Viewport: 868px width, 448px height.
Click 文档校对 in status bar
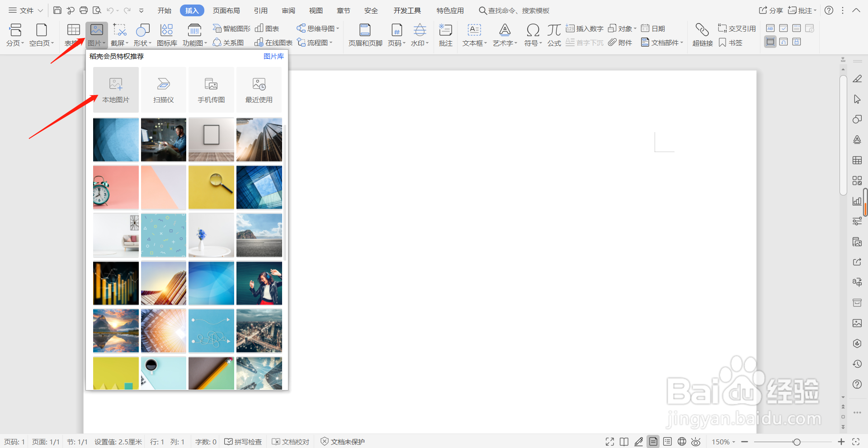(x=291, y=442)
